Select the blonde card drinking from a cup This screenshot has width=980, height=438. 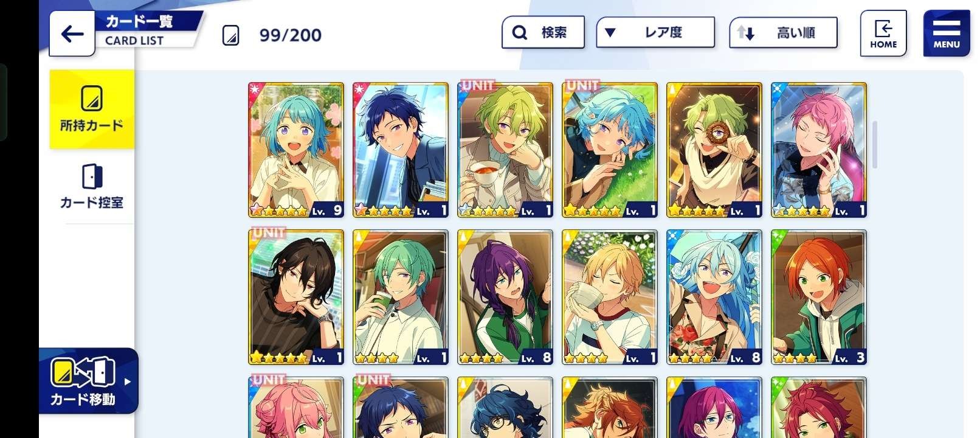click(x=610, y=297)
